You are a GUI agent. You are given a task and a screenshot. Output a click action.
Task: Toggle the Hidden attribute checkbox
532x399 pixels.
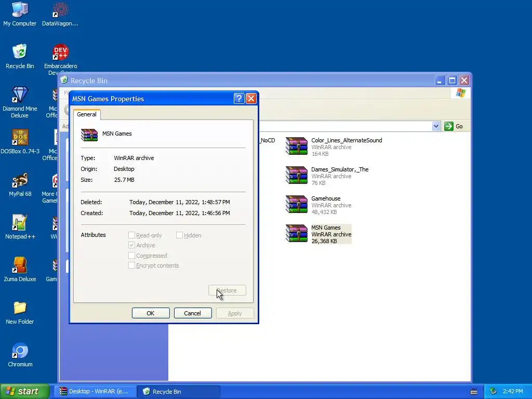click(x=179, y=235)
